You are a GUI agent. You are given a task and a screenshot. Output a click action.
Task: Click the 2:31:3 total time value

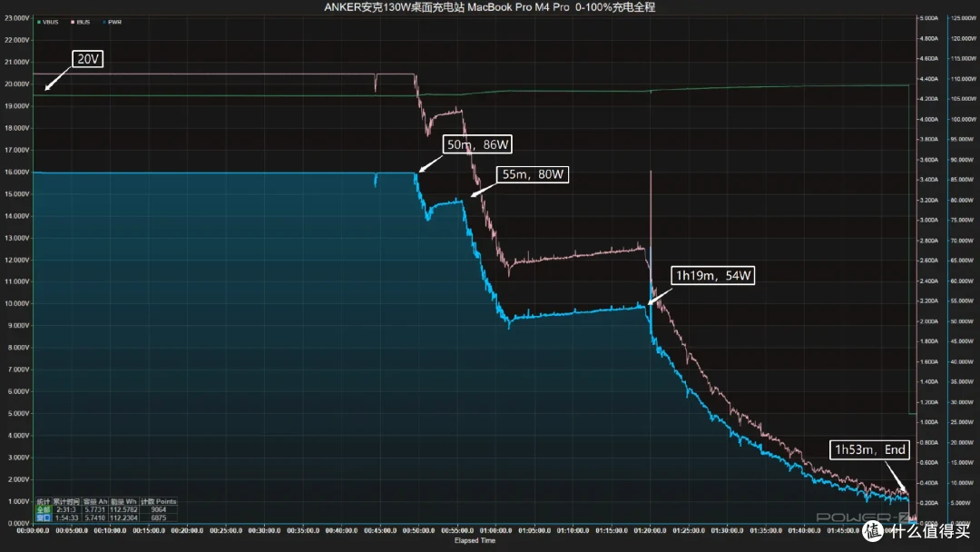coord(65,509)
